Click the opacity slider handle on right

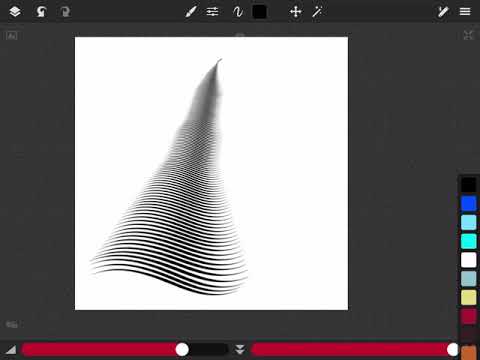point(453,349)
